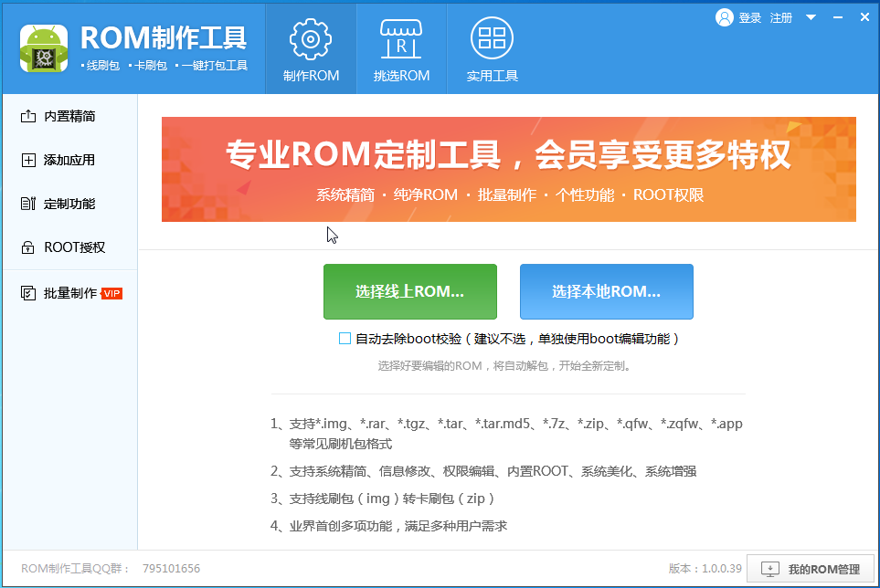Select 定制功能 in the sidebar
Screen dimensions: 880x588
(70, 204)
